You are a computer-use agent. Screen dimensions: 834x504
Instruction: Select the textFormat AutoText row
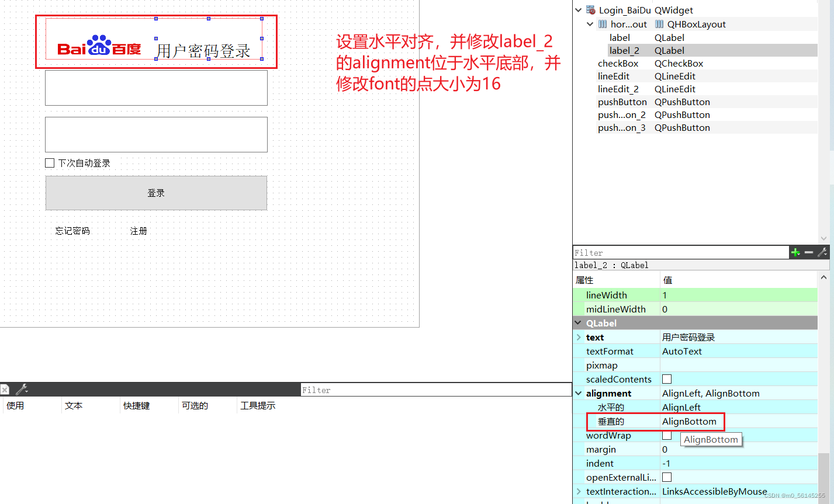click(695, 351)
